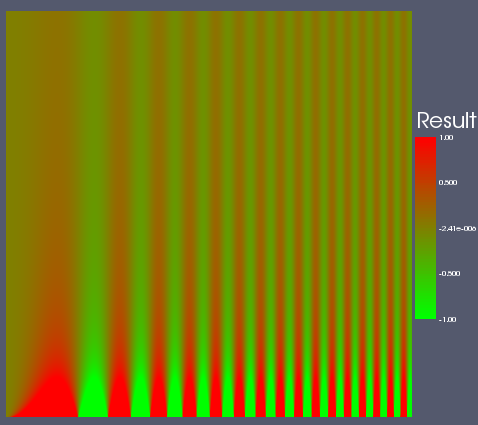Screen dimensions: 478x425
Task: Click the "0.500" legend tick label
Action: tap(448, 183)
